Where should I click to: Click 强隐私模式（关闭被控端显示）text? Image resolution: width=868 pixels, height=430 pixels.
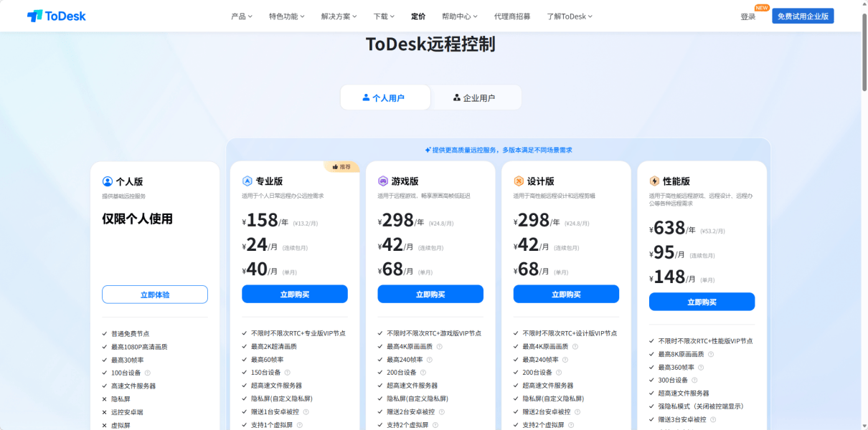pos(701,406)
